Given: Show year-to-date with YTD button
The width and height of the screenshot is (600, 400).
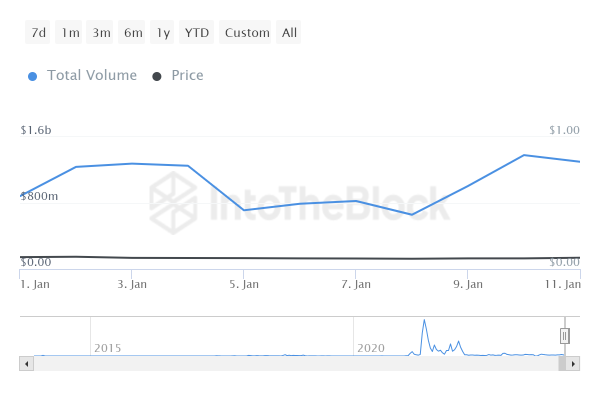Looking at the screenshot, I should [x=197, y=33].
